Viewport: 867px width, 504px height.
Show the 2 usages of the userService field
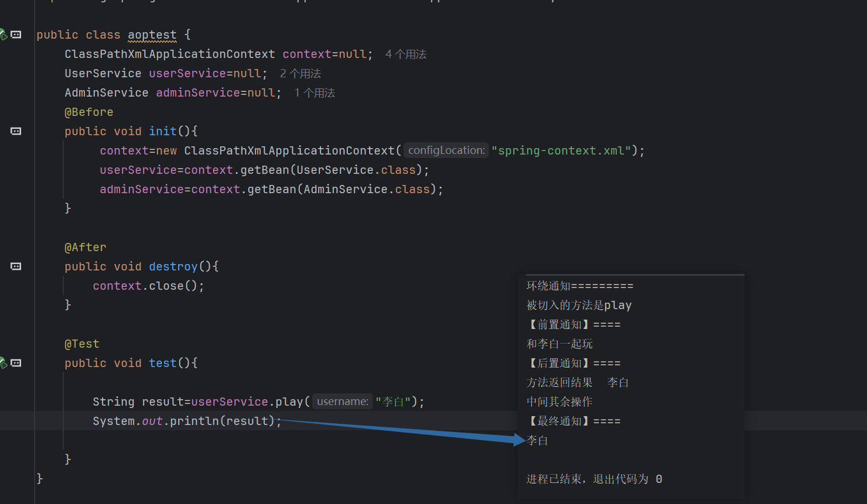[300, 74]
